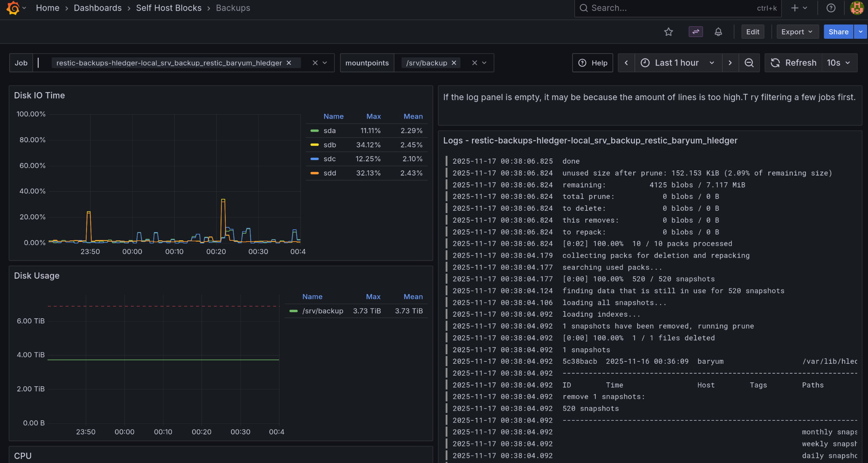The height and width of the screenshot is (463, 868).
Task: Click the Edit button
Action: point(753,32)
